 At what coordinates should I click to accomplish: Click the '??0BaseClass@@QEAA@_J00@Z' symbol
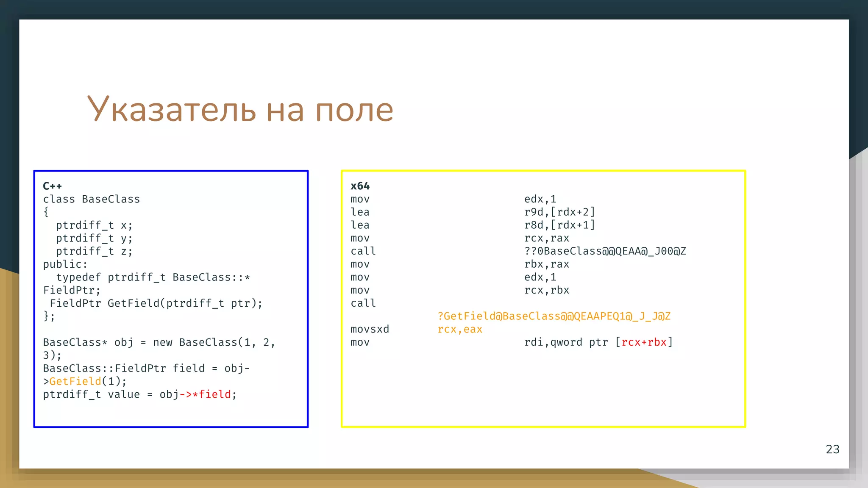pyautogui.click(x=605, y=251)
